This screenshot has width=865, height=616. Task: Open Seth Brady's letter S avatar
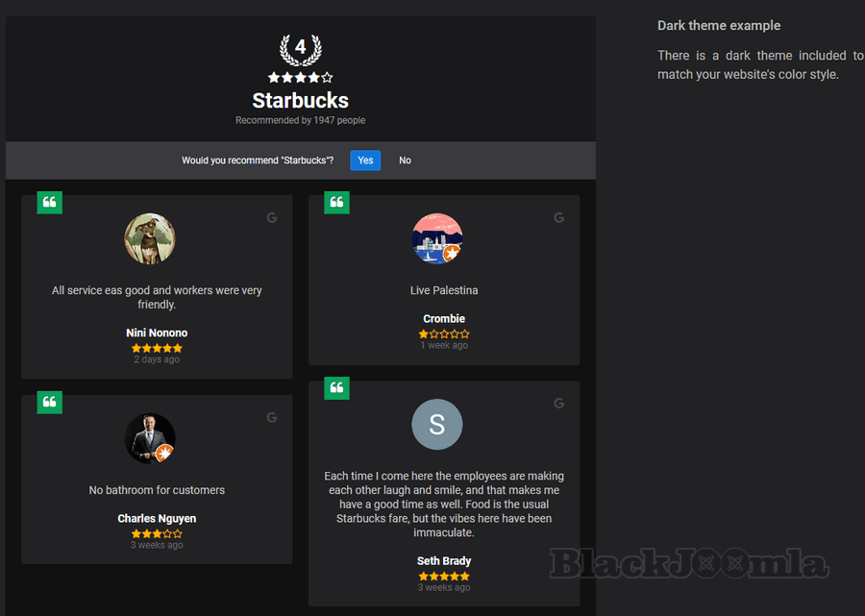point(437,425)
